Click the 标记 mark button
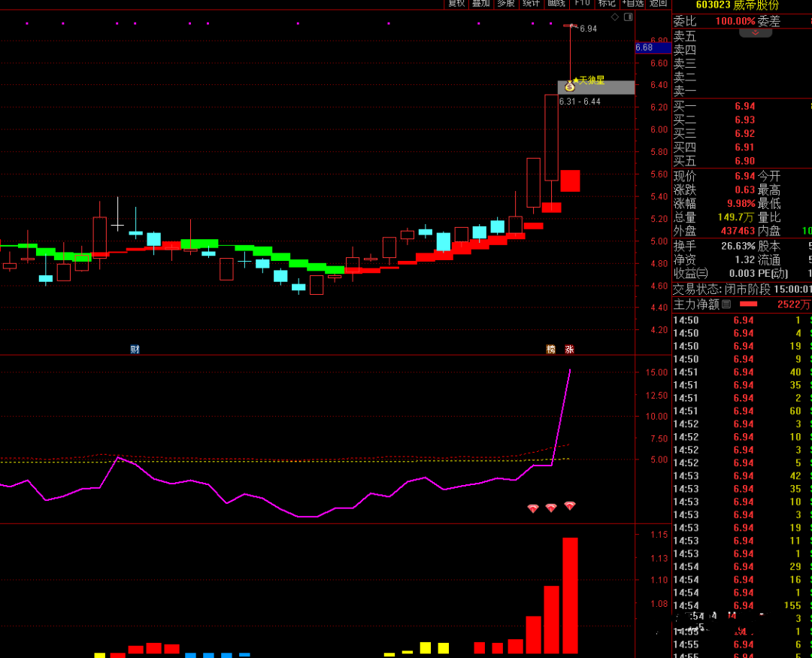The height and width of the screenshot is (658, 812). click(x=607, y=4)
